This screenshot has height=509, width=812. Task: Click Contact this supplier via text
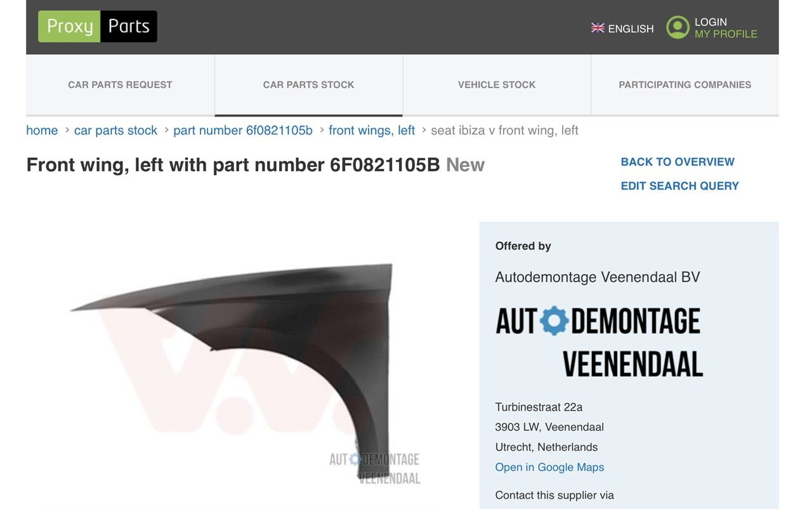[554, 495]
